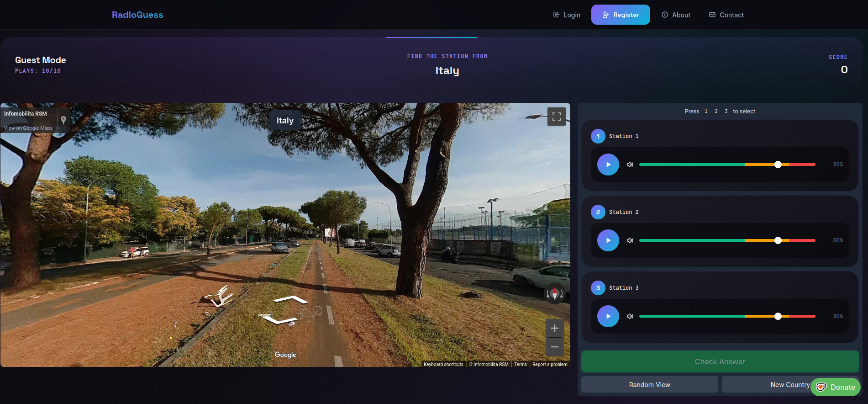This screenshot has height=404, width=868.
Task: Open the Login page
Action: point(567,15)
